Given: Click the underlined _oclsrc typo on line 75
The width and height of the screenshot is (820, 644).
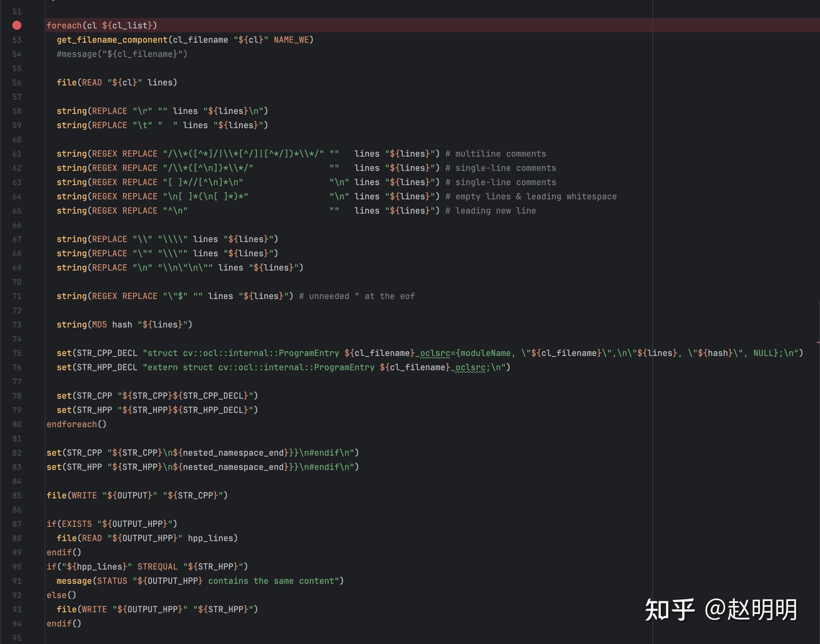Looking at the screenshot, I should click(x=435, y=353).
